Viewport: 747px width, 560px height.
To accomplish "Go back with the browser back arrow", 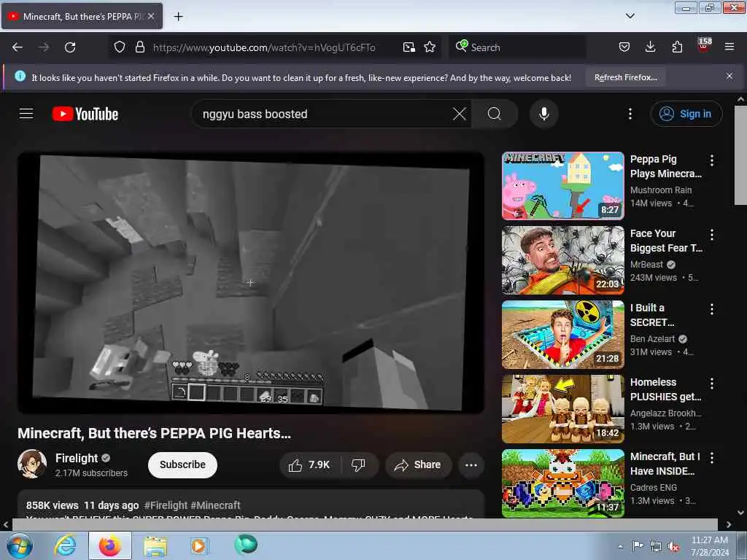I will click(18, 47).
